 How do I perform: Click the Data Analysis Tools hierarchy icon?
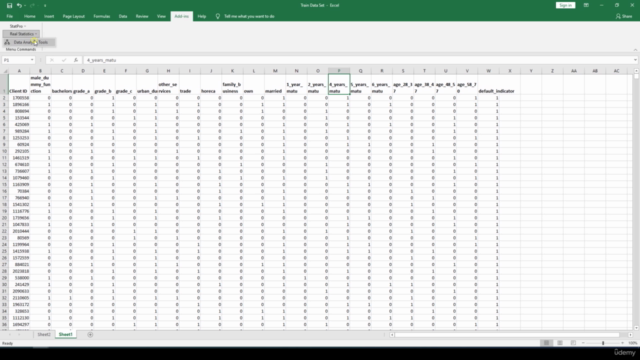pos(7,42)
